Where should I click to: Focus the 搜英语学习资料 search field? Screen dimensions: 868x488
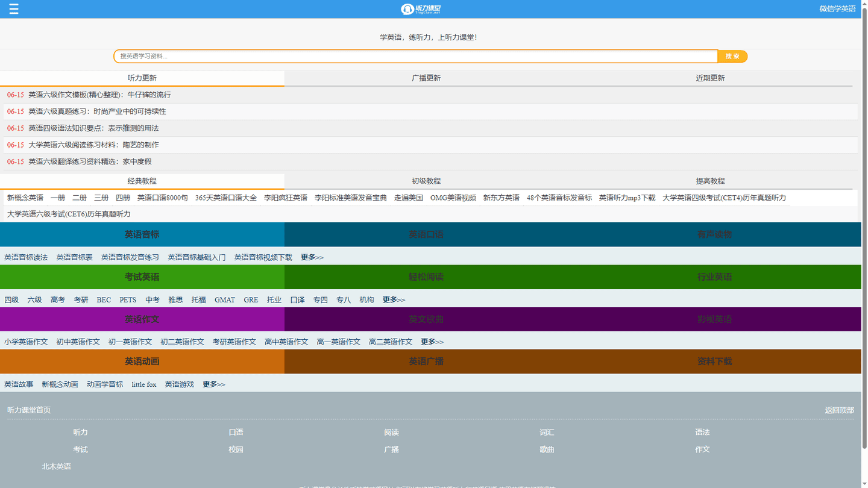pyautogui.click(x=416, y=56)
